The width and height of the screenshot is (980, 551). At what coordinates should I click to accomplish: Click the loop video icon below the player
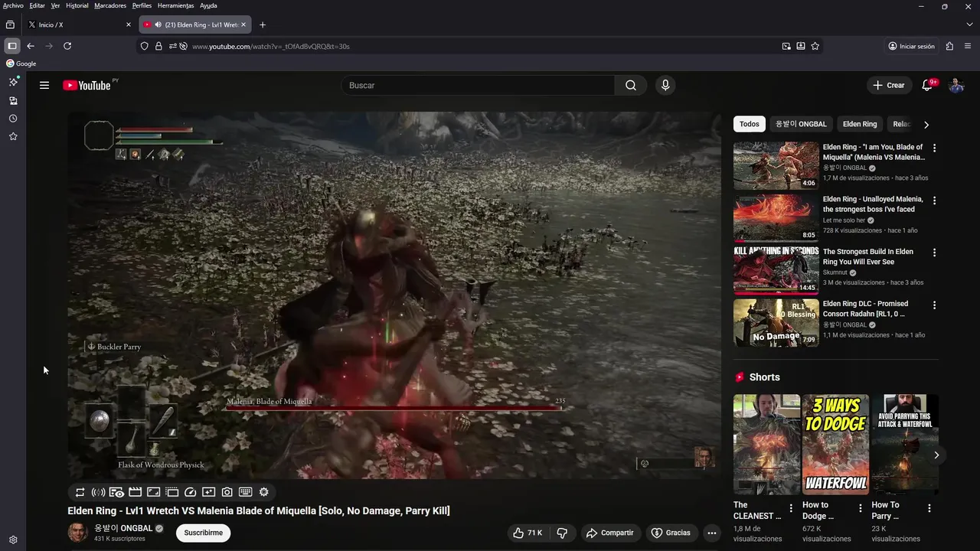click(x=80, y=492)
